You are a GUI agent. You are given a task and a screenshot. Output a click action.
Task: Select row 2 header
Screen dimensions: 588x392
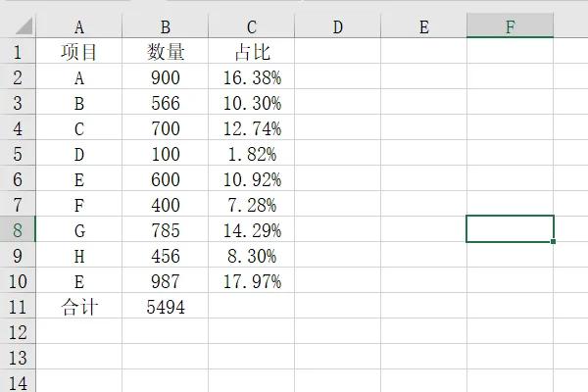(x=18, y=76)
